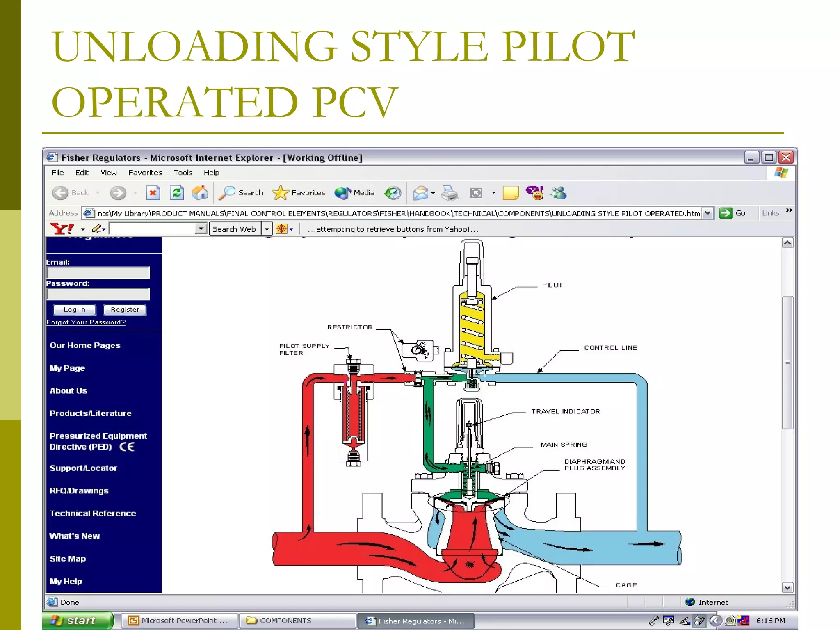
Task: Click the History icon
Action: 393,193
